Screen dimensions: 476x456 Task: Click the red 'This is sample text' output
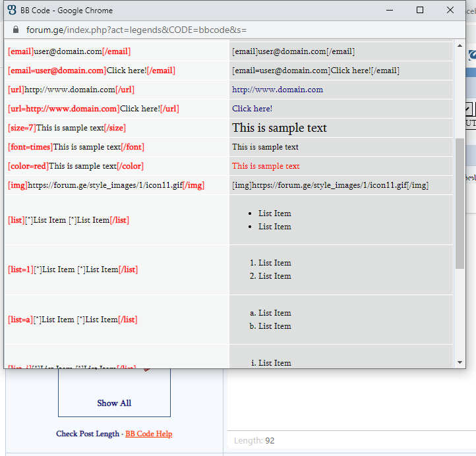(266, 166)
